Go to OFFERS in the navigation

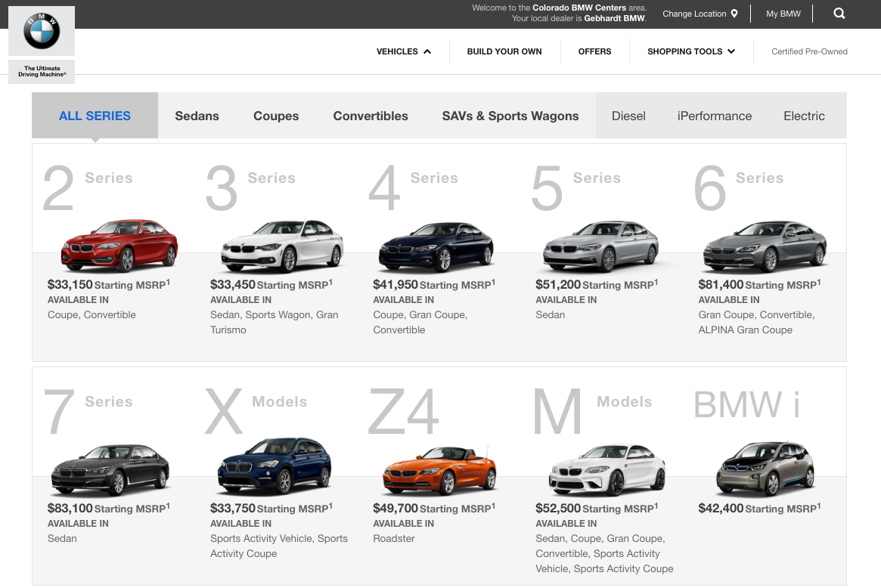click(x=594, y=51)
